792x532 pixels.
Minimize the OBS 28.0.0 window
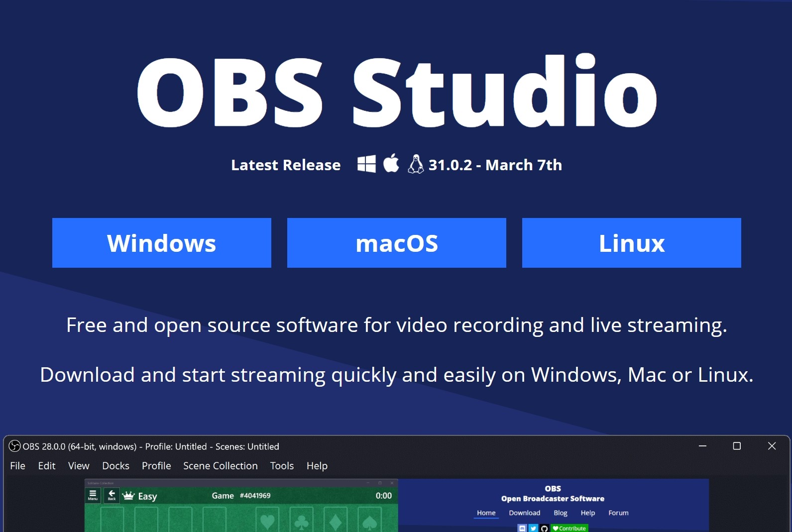pos(702,446)
